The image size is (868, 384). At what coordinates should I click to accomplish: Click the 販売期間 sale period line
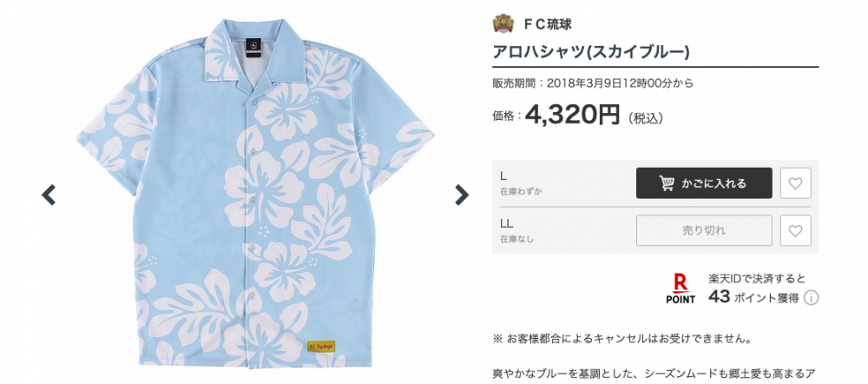pyautogui.click(x=593, y=83)
